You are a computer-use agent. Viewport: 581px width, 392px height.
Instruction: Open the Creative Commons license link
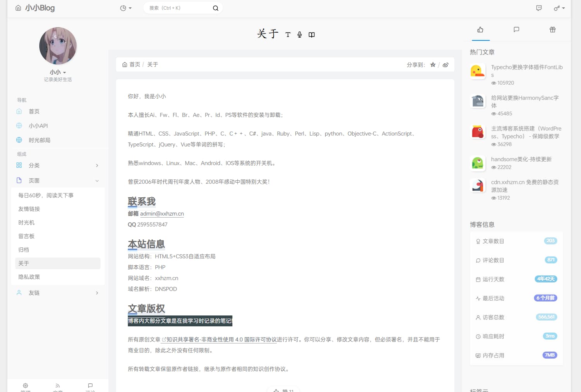tap(220, 339)
